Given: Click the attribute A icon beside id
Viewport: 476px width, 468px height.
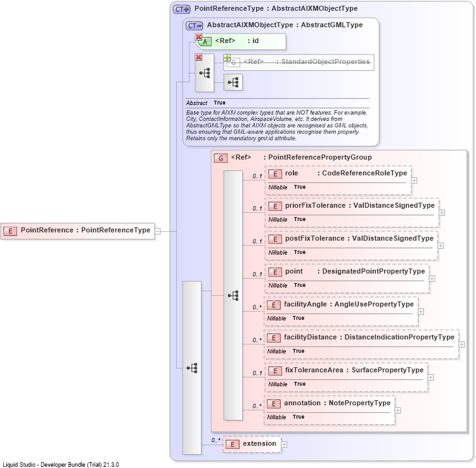Looking at the screenshot, I should click(205, 42).
